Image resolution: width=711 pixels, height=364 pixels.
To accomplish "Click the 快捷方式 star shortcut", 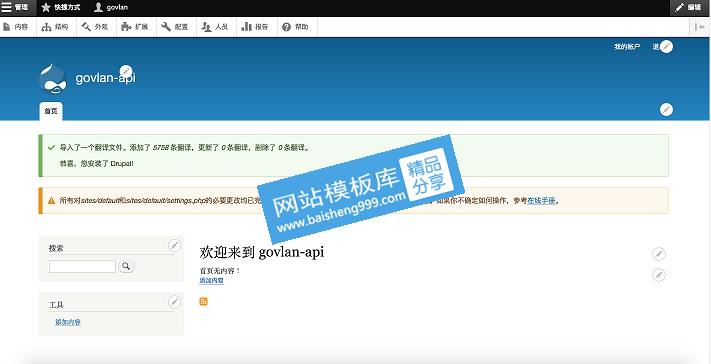I will point(60,7).
